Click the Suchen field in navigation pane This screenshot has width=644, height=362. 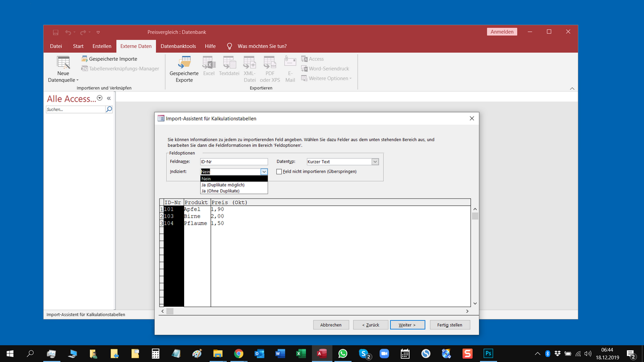pyautogui.click(x=75, y=109)
